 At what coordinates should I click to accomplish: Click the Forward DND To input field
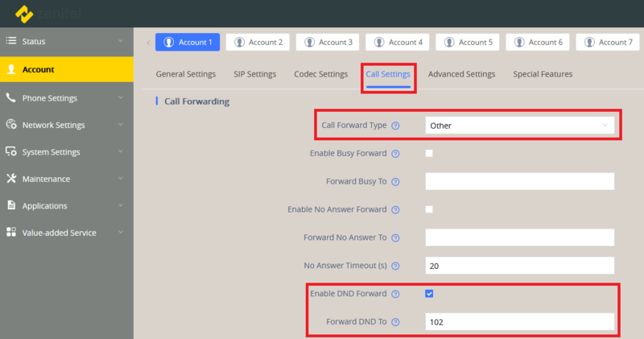(519, 322)
